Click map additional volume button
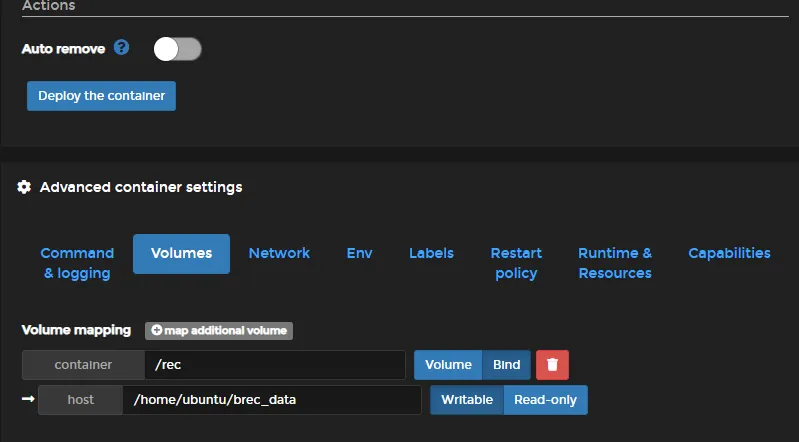The height and width of the screenshot is (442, 799). coord(219,330)
